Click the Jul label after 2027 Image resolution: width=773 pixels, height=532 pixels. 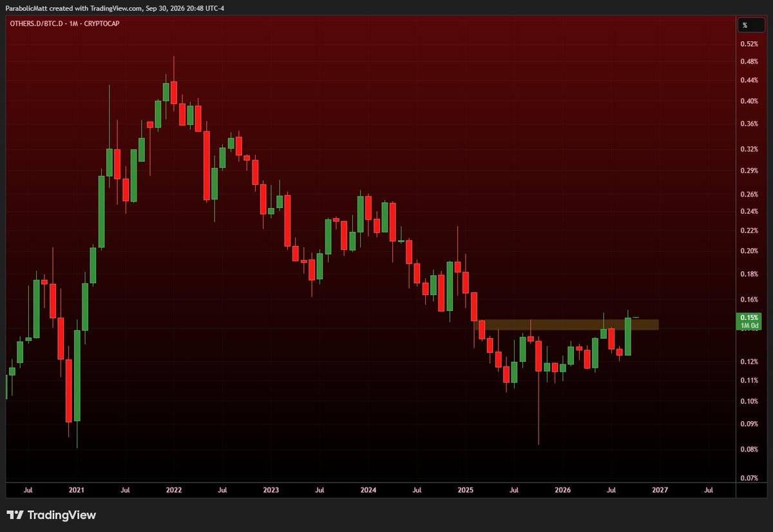point(709,490)
